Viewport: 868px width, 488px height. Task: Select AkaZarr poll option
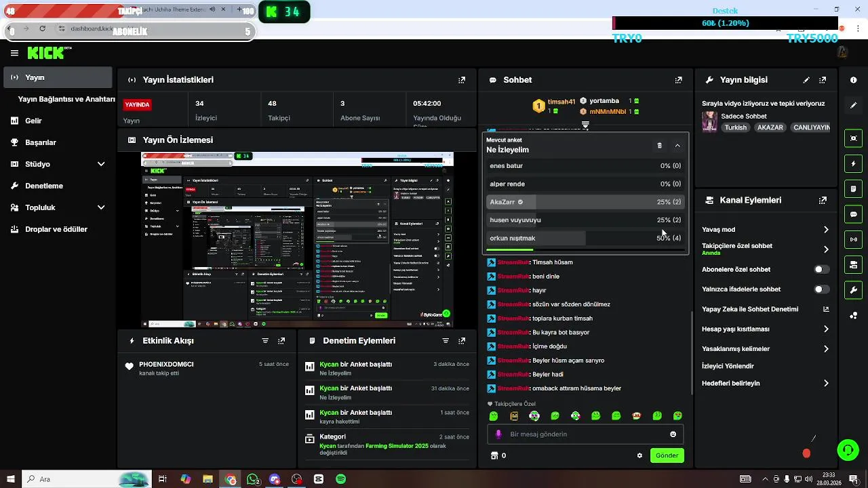(585, 202)
